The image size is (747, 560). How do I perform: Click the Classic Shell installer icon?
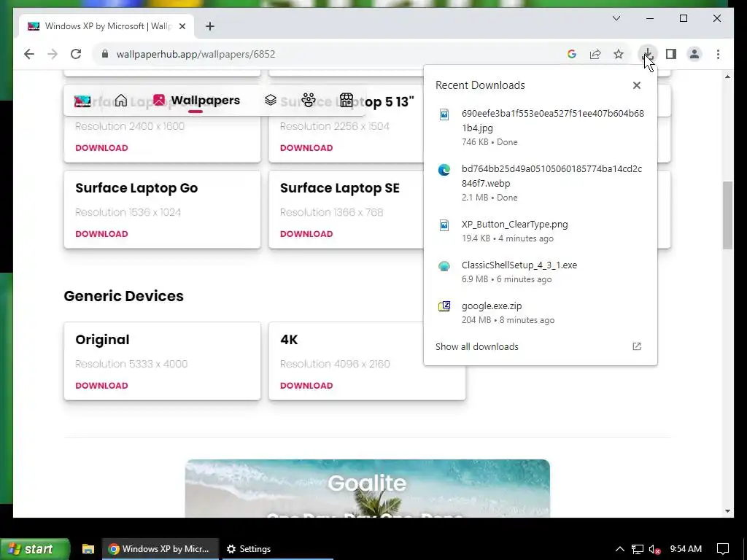444,265
